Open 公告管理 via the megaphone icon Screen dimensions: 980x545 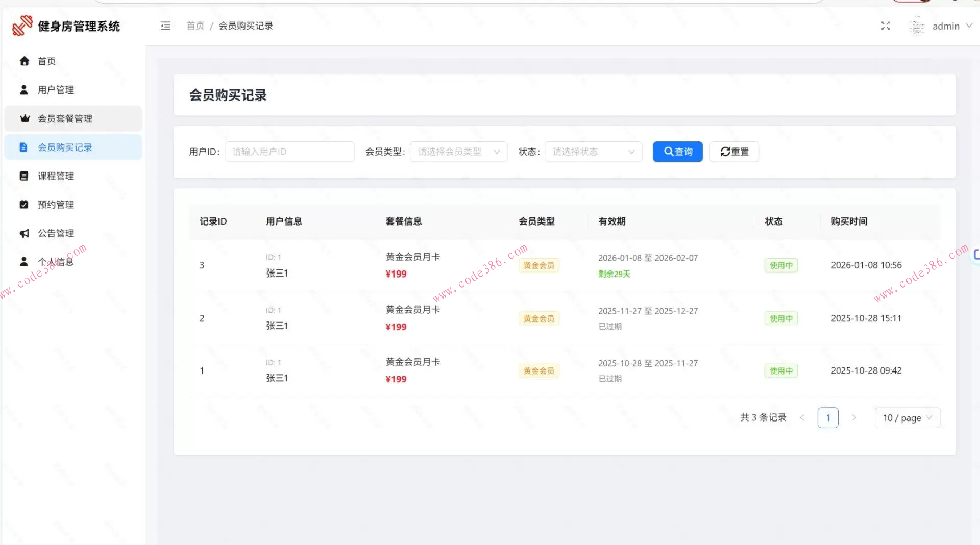pos(24,233)
